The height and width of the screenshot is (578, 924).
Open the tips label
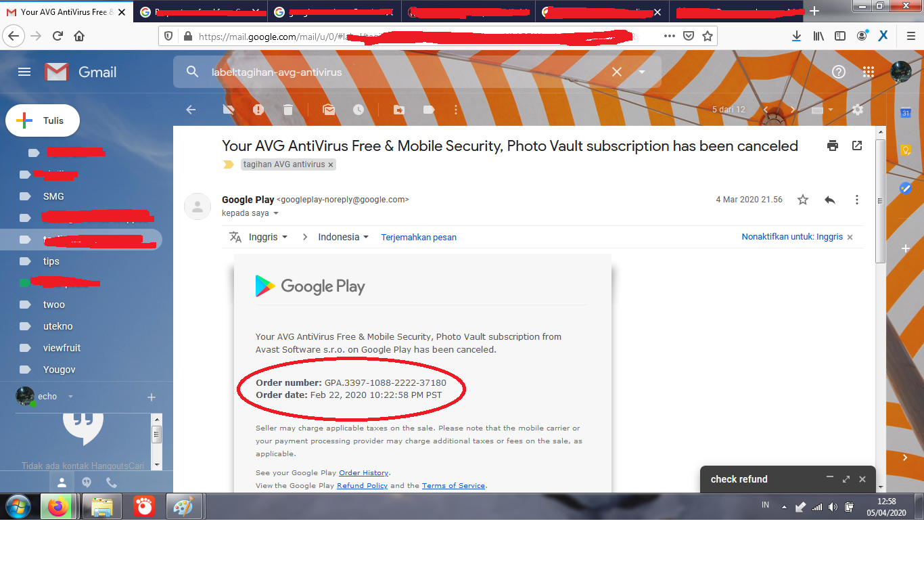click(51, 261)
